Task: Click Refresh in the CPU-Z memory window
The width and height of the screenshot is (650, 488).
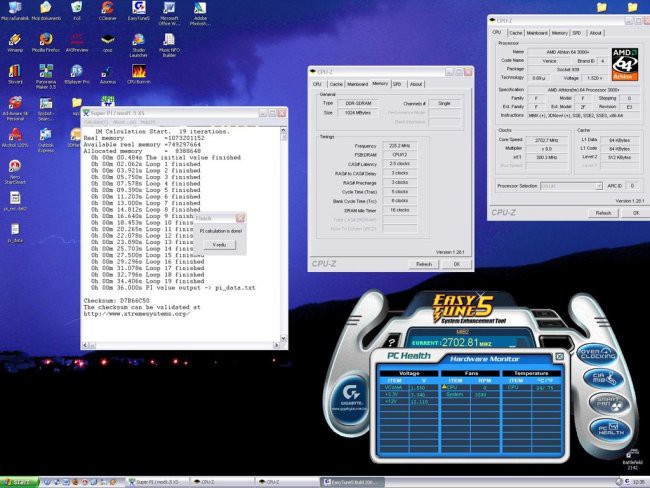Action: click(424, 264)
